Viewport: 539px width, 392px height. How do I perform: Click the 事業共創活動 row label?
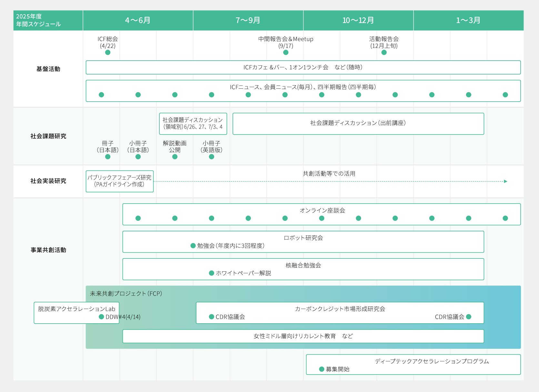pyautogui.click(x=48, y=250)
